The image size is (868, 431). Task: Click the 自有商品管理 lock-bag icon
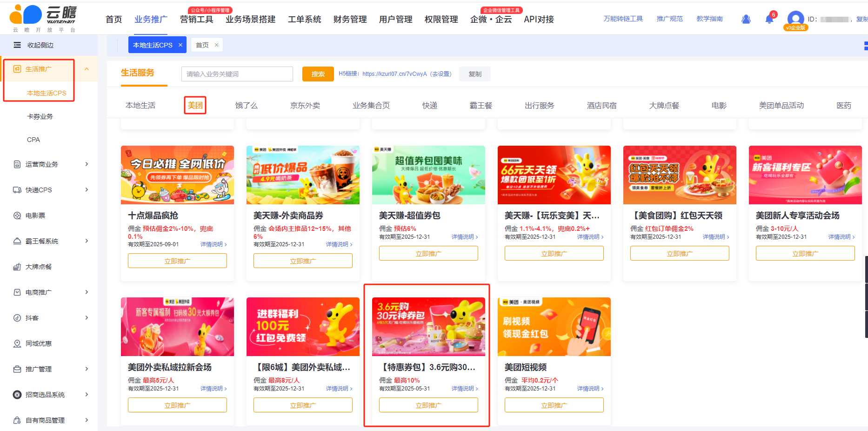pos(17,420)
